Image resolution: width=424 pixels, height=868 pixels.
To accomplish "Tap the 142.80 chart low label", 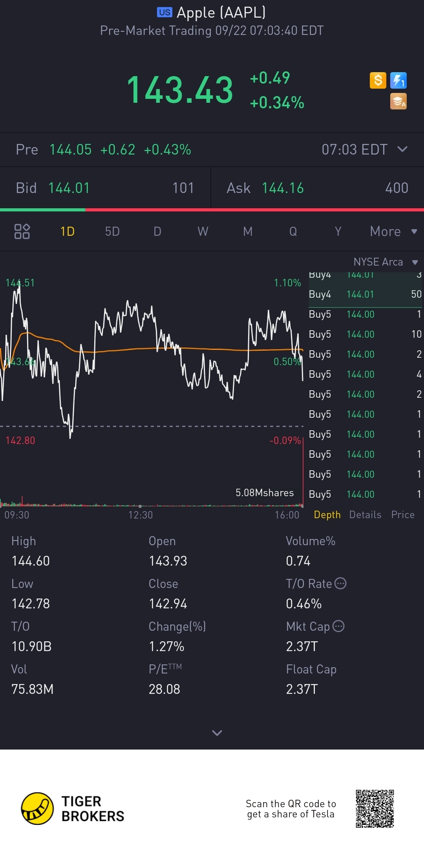I will coord(20,440).
